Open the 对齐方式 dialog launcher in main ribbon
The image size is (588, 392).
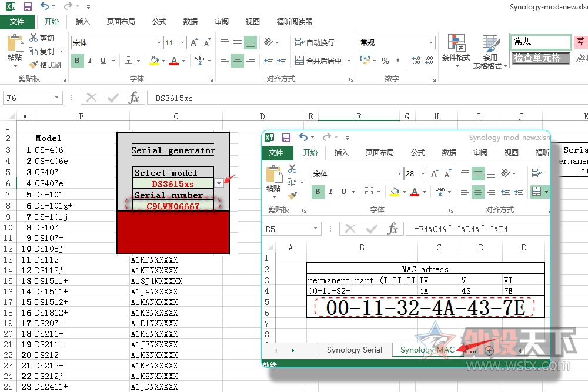[352, 79]
